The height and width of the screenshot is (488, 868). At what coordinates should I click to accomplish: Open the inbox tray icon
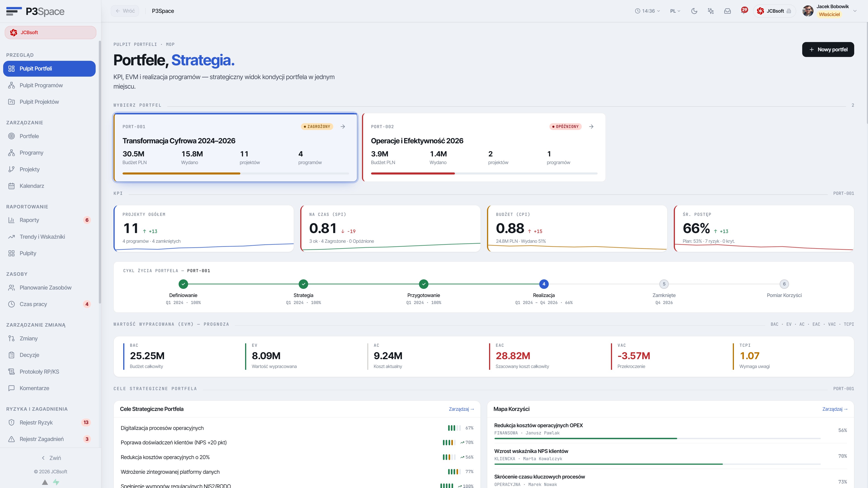(728, 11)
